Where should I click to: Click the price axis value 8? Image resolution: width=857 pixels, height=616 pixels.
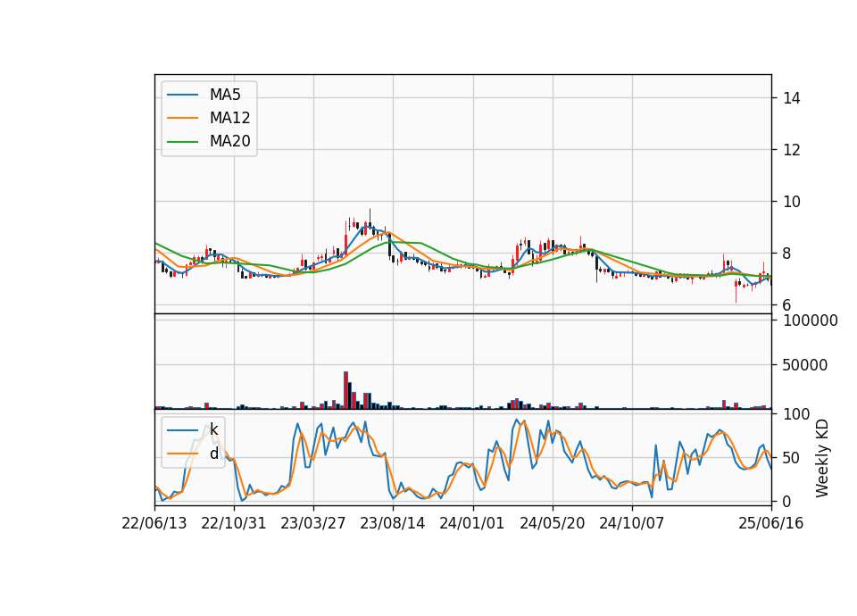[787, 254]
